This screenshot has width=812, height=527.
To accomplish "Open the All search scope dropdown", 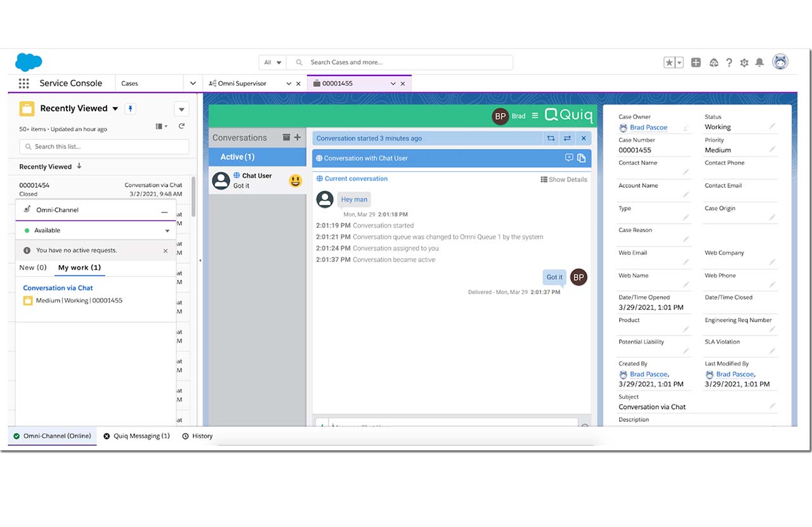I will (x=273, y=62).
